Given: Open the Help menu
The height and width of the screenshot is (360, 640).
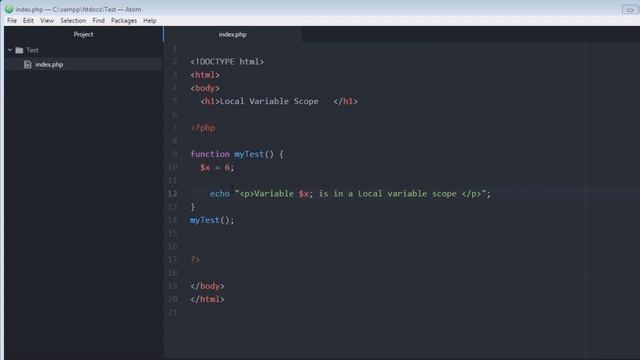Looking at the screenshot, I should pos(150,20).
